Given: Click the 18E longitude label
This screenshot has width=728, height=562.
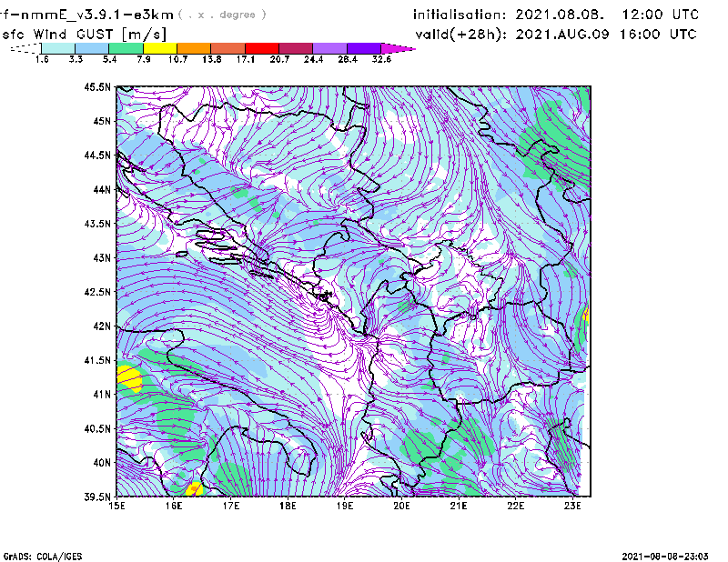Looking at the screenshot, I should (x=288, y=506).
